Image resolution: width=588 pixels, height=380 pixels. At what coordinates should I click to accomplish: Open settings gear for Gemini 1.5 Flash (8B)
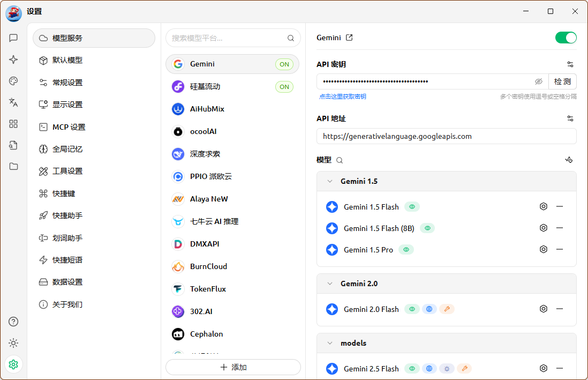[544, 228]
